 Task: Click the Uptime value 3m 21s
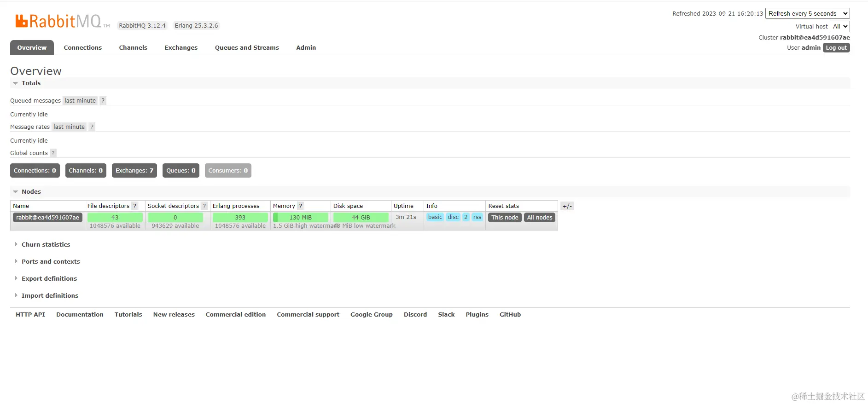coord(406,217)
